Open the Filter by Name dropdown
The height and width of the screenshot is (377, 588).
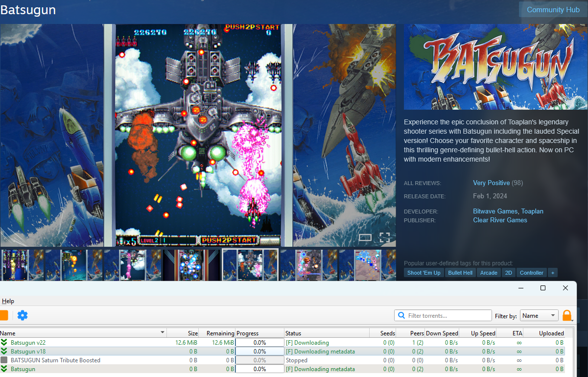pos(539,316)
